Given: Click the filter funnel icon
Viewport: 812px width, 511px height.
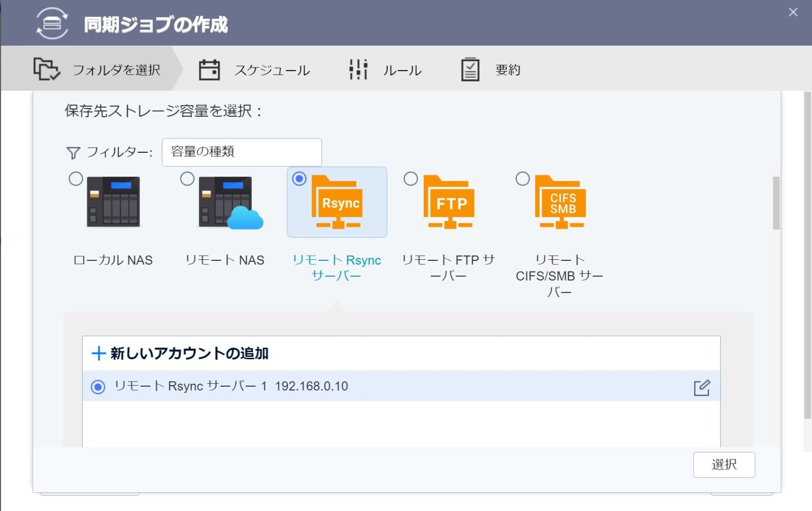Looking at the screenshot, I should (x=73, y=152).
